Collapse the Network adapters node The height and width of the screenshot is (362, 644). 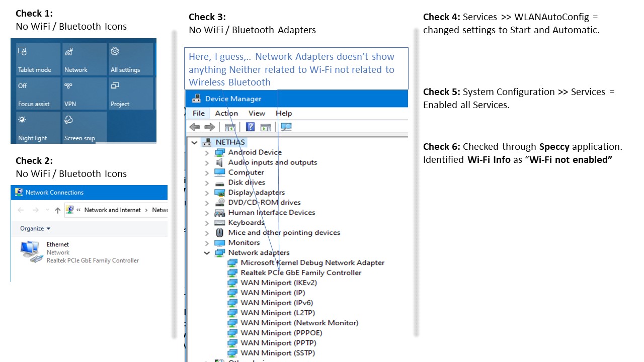pyautogui.click(x=207, y=253)
